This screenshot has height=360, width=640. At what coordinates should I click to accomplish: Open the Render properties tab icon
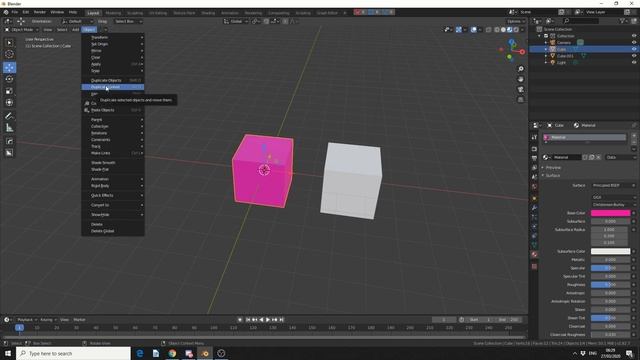point(534,149)
